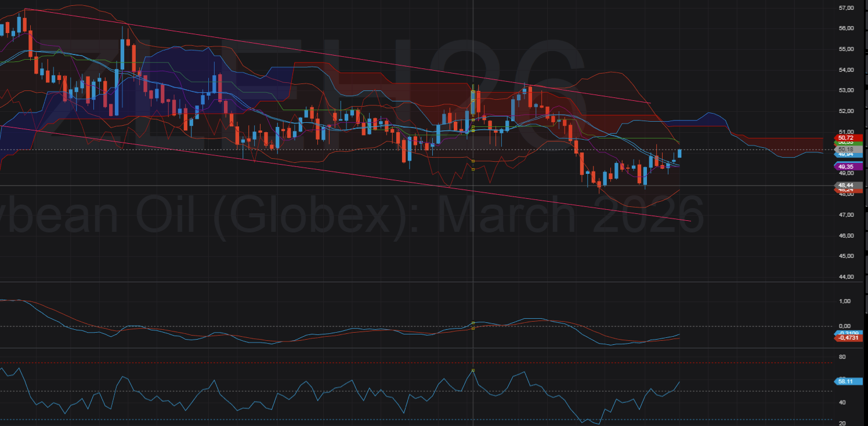Click the 57,00 price axis label
868x426 pixels.
(846, 8)
